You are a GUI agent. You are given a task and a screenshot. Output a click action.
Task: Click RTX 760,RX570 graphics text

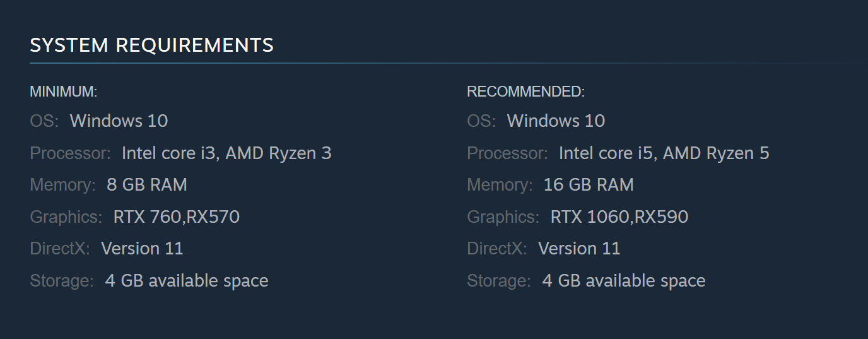pyautogui.click(x=177, y=217)
